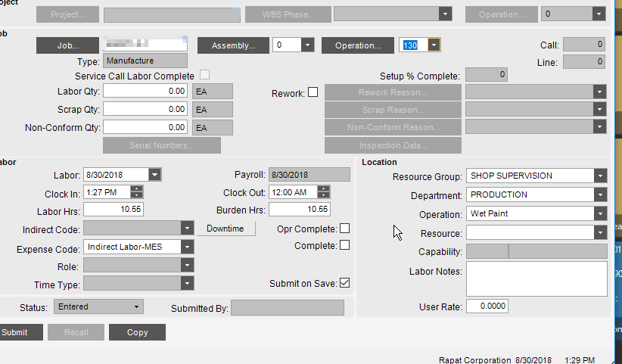Toggle Service Call Labor Complete checkbox

pos(205,75)
